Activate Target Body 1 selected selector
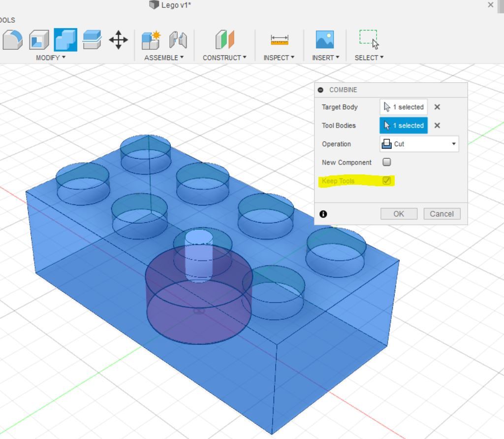The height and width of the screenshot is (439, 504). coord(404,107)
